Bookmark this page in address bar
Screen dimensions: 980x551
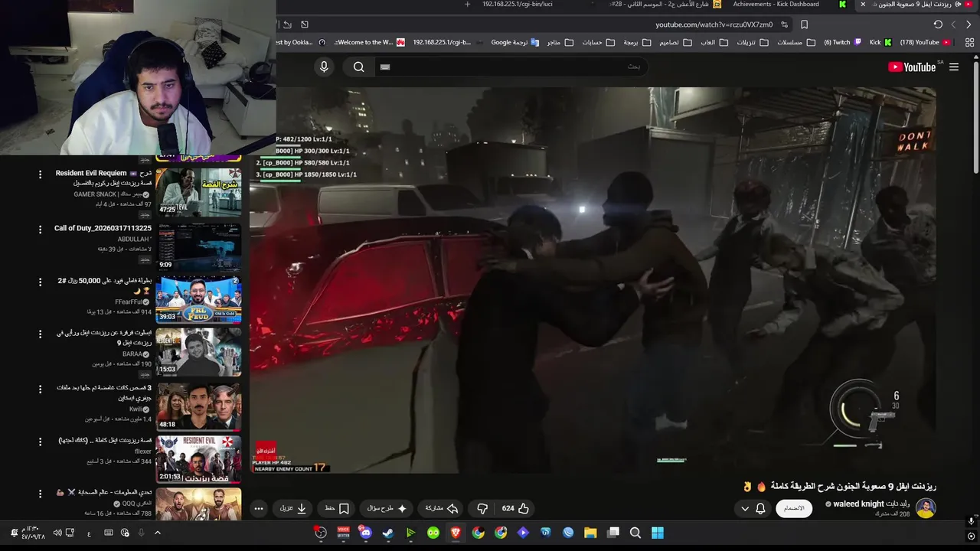[x=804, y=24]
